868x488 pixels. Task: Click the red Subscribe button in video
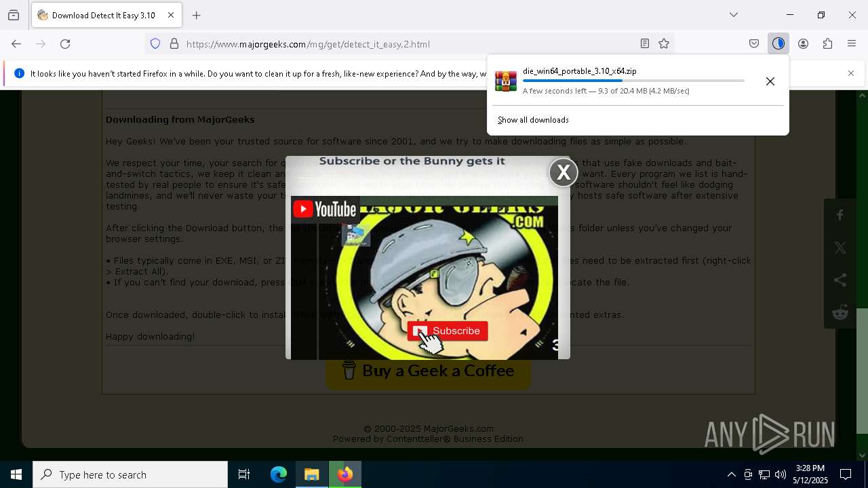coord(448,331)
